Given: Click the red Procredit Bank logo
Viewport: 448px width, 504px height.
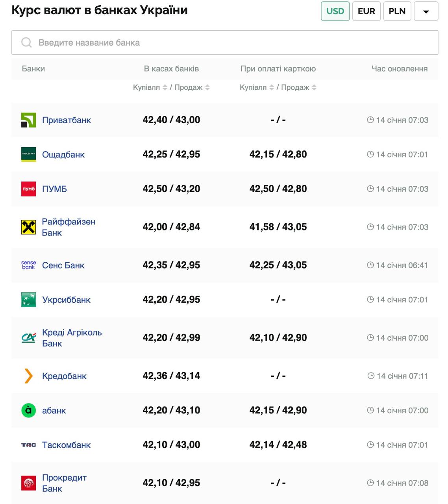Looking at the screenshot, I should point(28,483).
